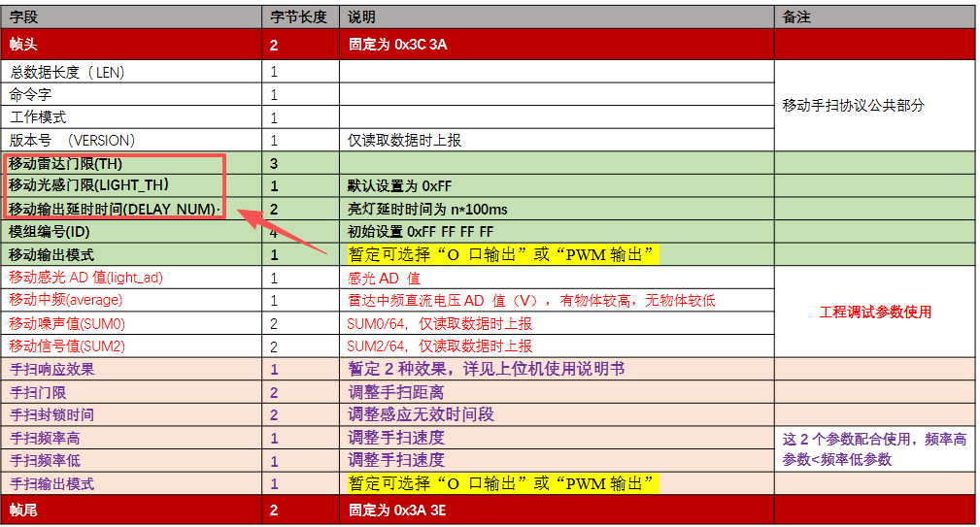The height and width of the screenshot is (527, 980).
Task: Select the 帧尾 field cell
Action: pos(131,510)
